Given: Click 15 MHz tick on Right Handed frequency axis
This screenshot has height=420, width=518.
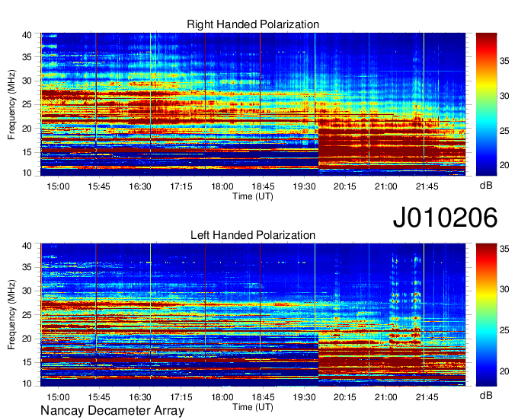Looking at the screenshot, I should 27,152.
